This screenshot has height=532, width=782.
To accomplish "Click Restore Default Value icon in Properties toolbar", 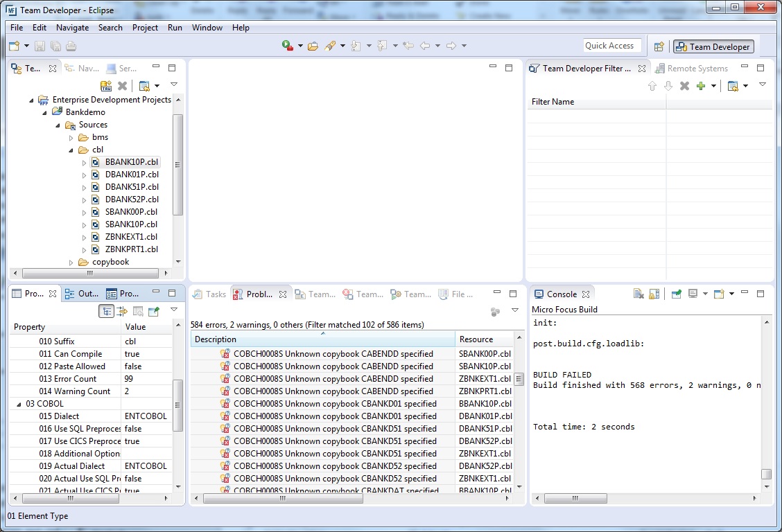I will click(138, 311).
